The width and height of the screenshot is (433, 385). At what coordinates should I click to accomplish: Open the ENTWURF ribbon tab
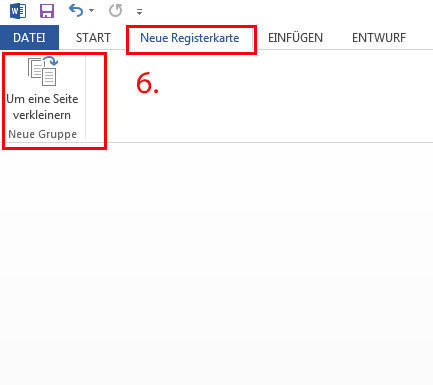click(379, 38)
